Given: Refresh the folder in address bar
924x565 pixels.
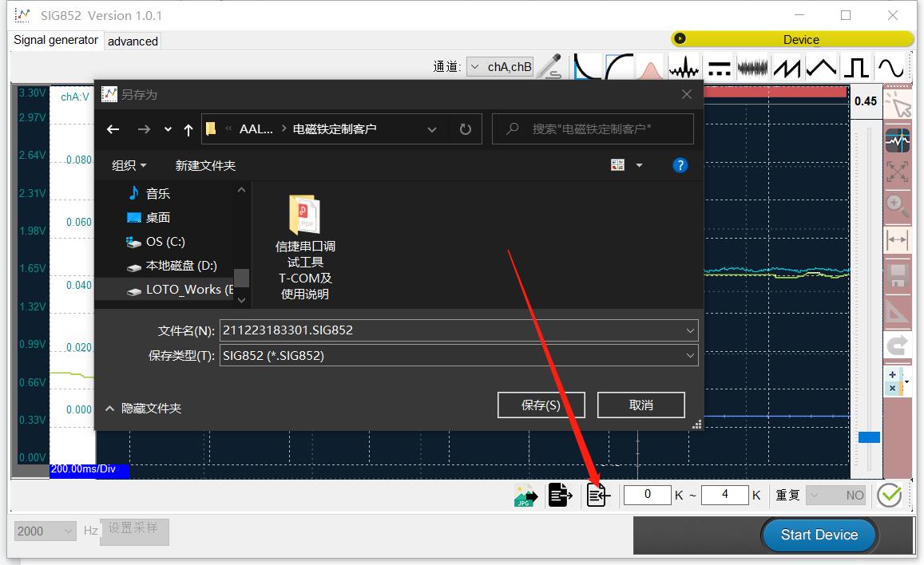Looking at the screenshot, I should coord(466,129).
